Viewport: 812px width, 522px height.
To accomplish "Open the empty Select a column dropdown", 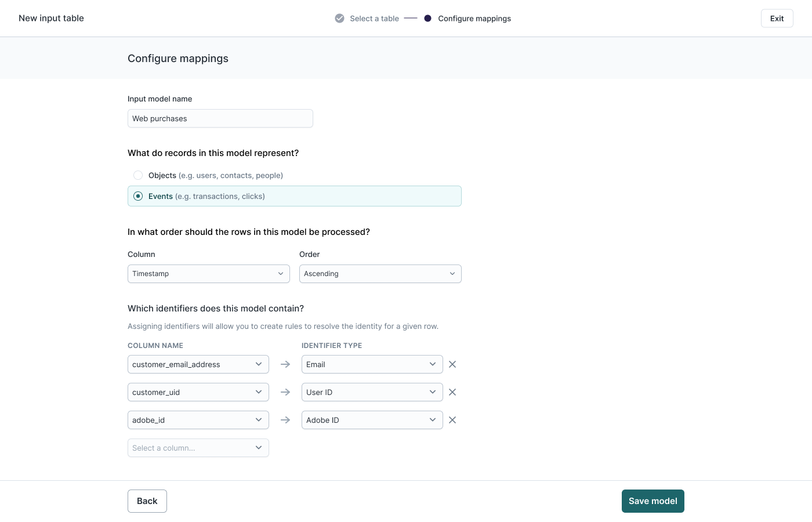I will coord(198,448).
